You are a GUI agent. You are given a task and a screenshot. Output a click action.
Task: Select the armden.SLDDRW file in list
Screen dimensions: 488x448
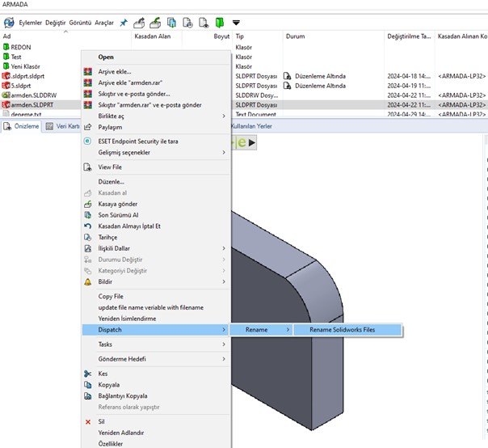(32, 94)
